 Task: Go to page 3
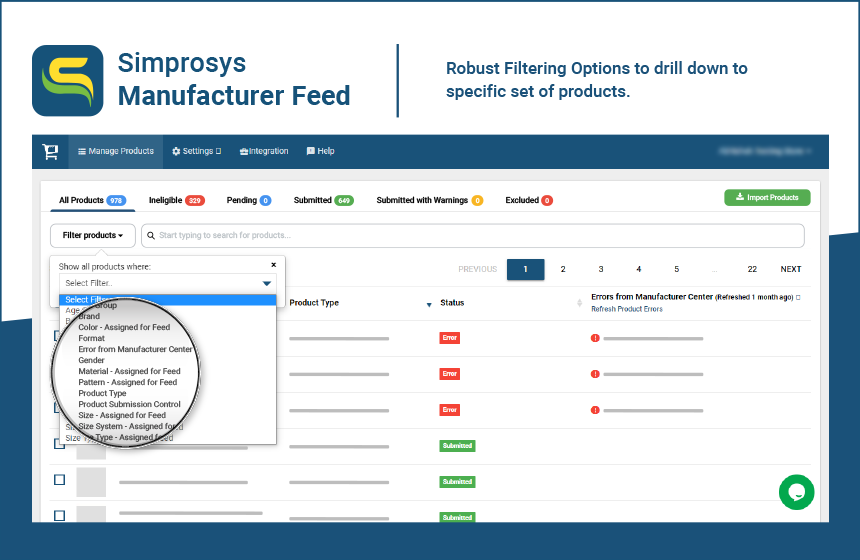[x=601, y=269]
